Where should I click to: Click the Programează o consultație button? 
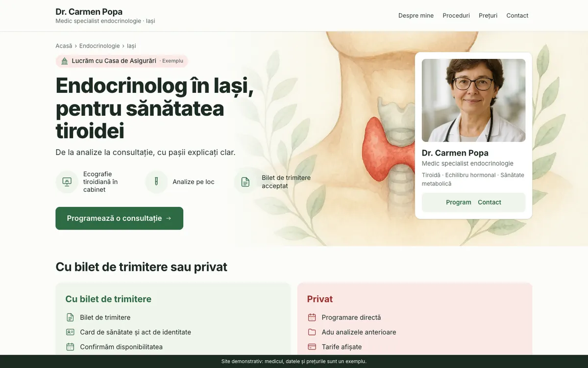click(x=119, y=218)
